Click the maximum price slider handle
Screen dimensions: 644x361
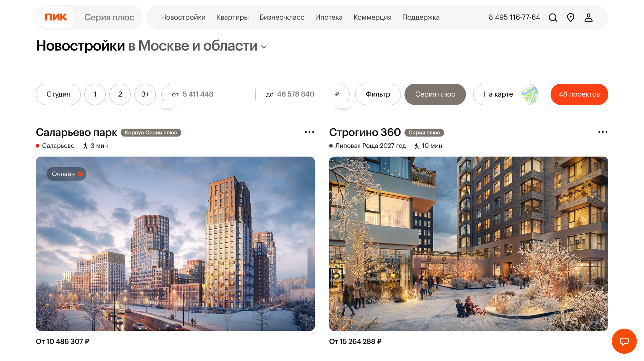pyautogui.click(x=343, y=105)
